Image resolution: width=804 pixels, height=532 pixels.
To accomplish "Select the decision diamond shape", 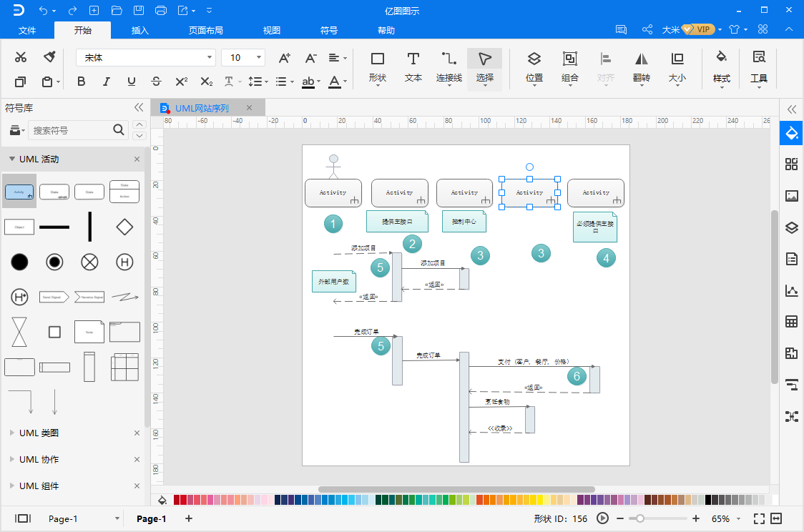I will tap(124, 227).
